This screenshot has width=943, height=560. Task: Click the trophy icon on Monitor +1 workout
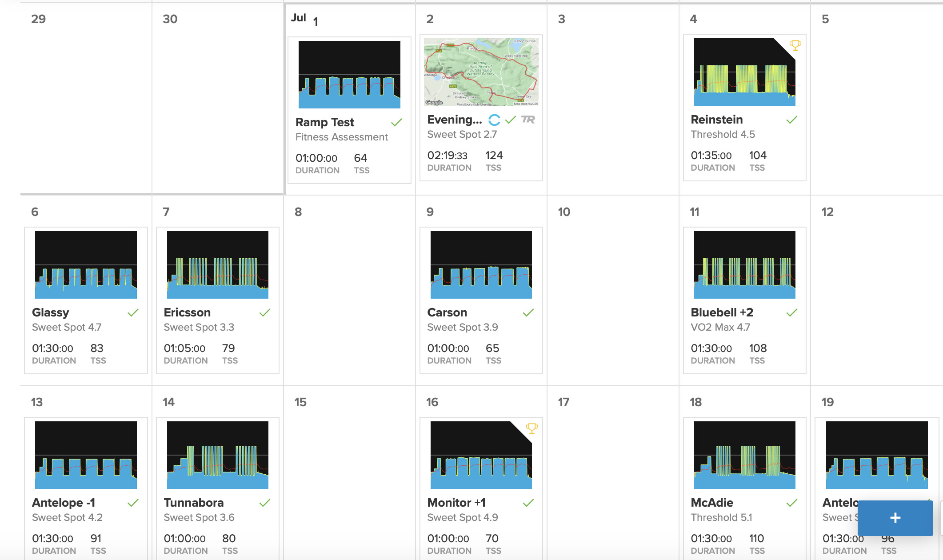coord(531,428)
